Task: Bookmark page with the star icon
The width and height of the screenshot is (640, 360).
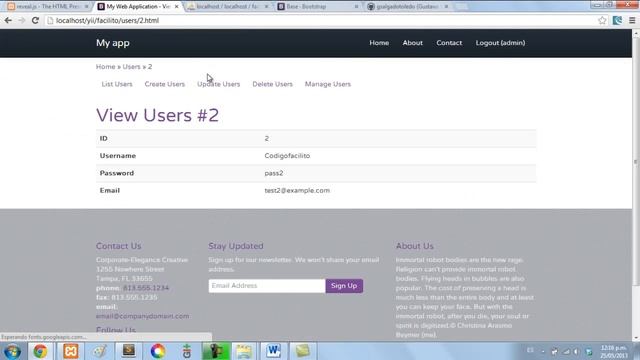Action: 602,20
